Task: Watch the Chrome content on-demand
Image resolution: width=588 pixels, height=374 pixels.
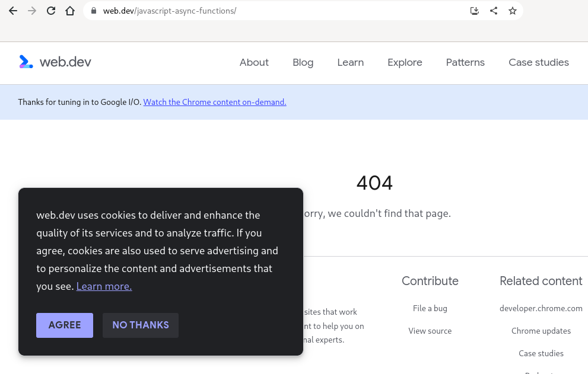Action: pyautogui.click(x=214, y=102)
